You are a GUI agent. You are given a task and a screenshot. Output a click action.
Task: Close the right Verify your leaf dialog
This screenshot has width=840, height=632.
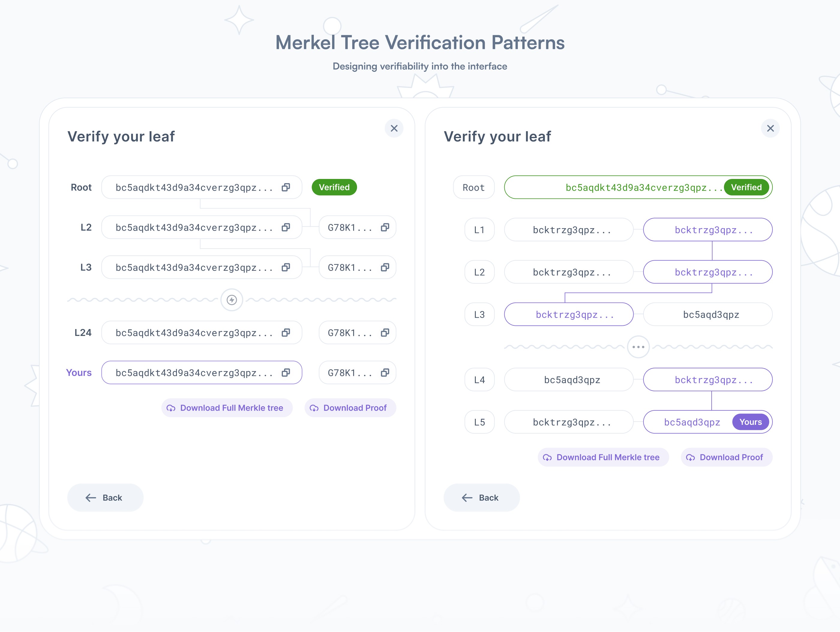pyautogui.click(x=770, y=129)
